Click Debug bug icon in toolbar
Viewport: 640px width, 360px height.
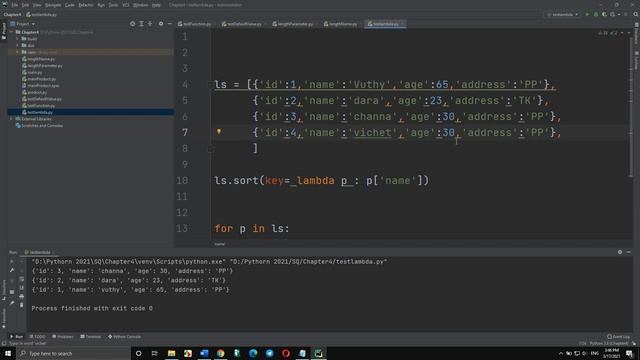pyautogui.click(x=596, y=15)
